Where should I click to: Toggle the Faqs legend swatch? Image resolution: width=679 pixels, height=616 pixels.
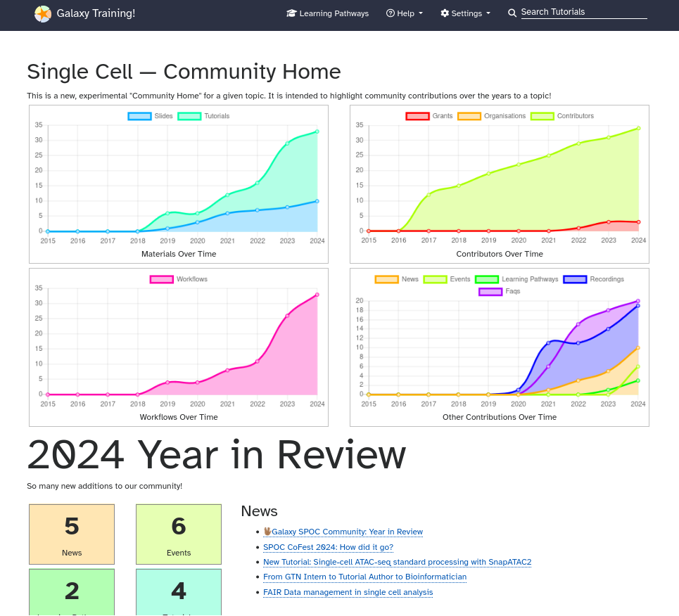(x=490, y=291)
